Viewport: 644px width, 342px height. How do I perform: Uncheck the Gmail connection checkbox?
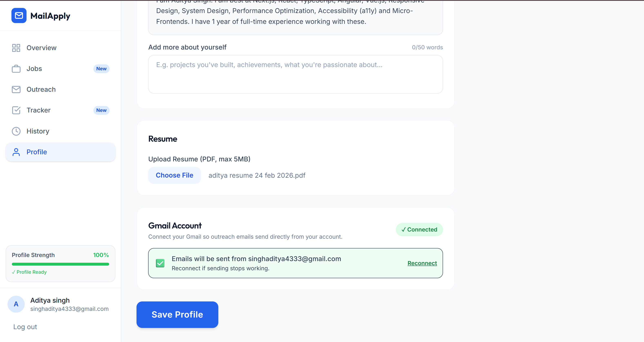pos(160,263)
